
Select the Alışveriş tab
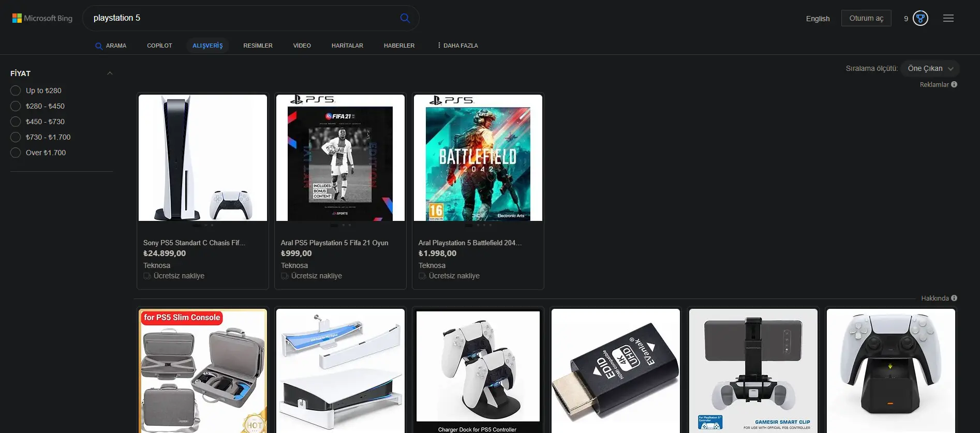(207, 46)
